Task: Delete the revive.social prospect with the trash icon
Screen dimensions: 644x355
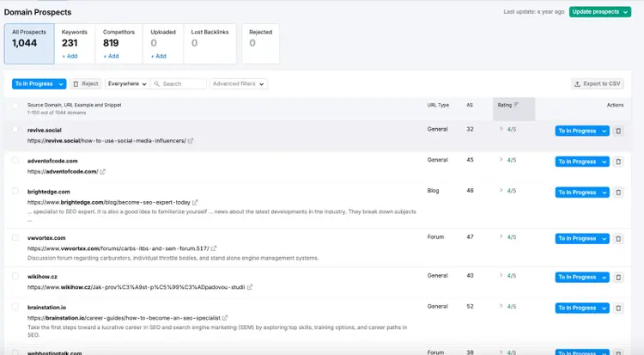Action: coord(618,131)
